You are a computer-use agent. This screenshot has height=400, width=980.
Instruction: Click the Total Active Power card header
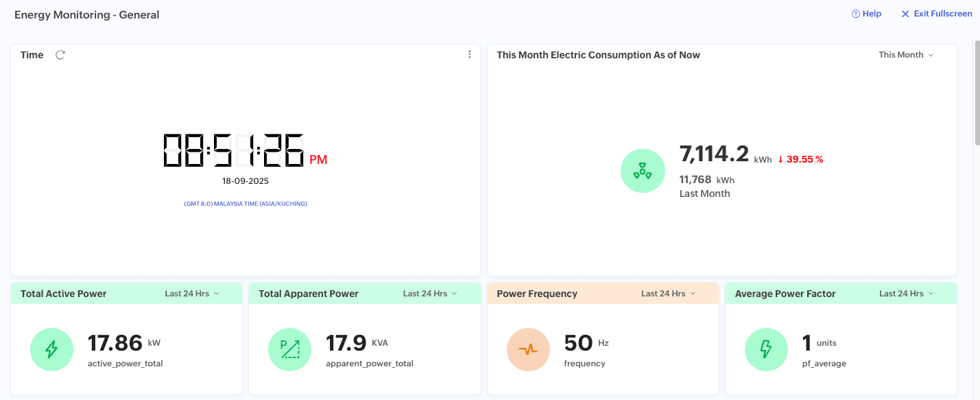coord(64,294)
